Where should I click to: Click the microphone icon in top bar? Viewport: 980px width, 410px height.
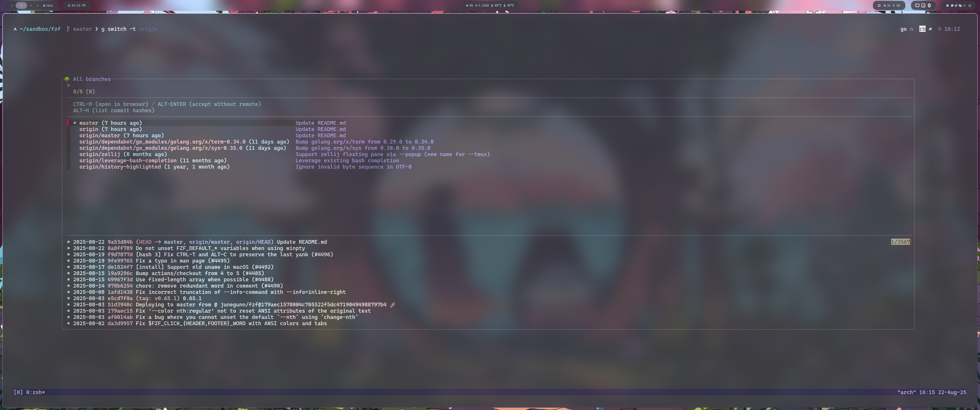point(894,6)
